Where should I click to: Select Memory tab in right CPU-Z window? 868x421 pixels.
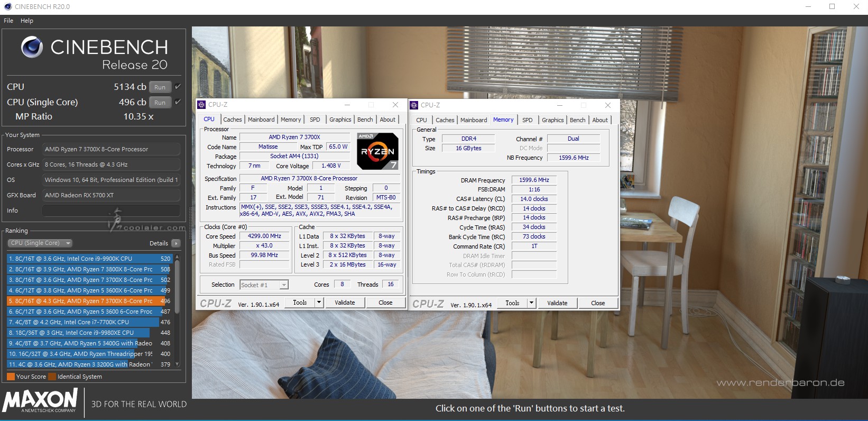(x=503, y=120)
